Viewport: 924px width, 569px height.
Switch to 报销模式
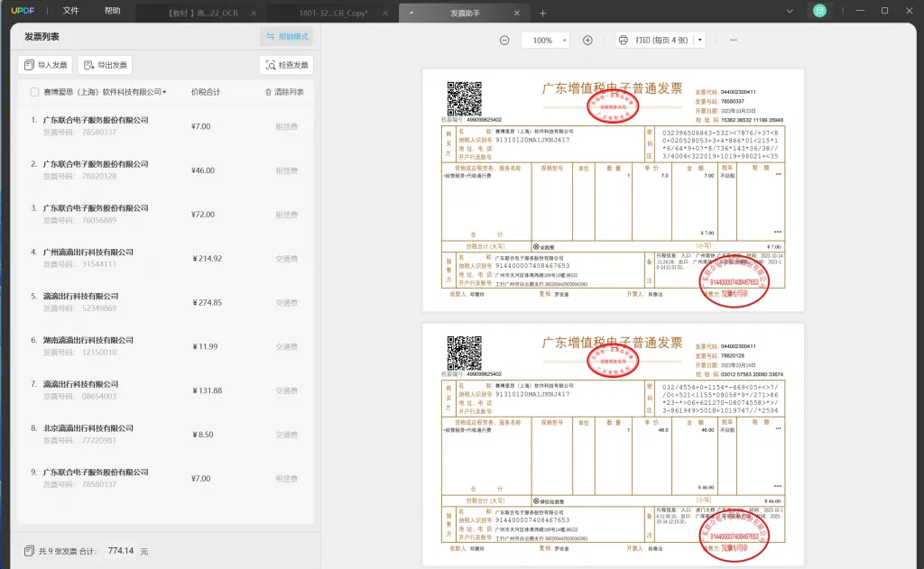click(287, 36)
